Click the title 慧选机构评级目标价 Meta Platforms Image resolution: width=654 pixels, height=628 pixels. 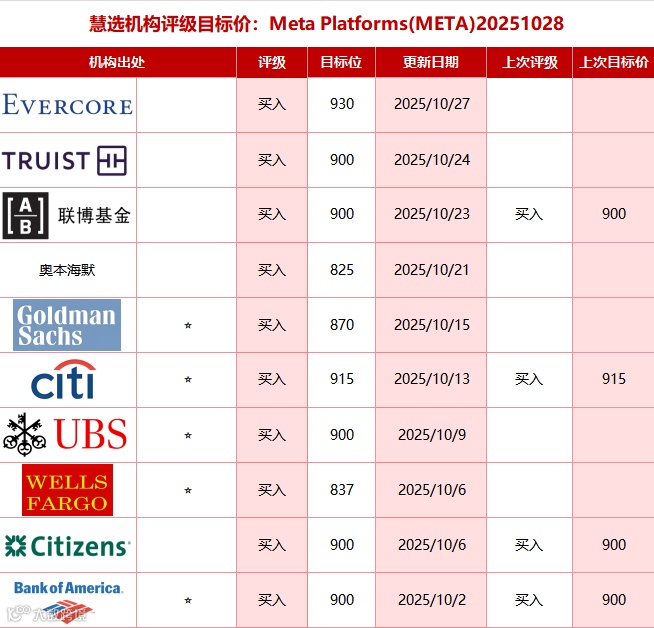tap(326, 23)
